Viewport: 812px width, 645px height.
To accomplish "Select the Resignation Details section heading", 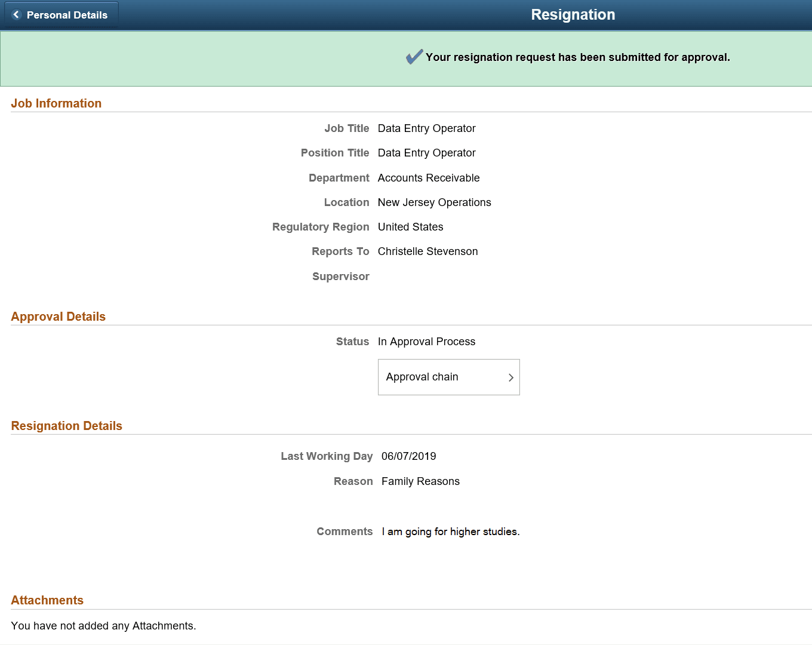I will [x=66, y=426].
